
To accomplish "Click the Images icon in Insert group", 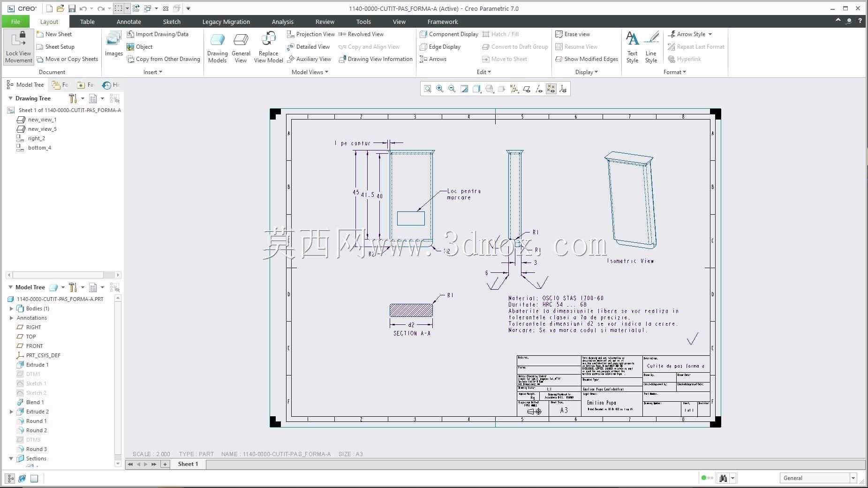I will pyautogui.click(x=113, y=44).
